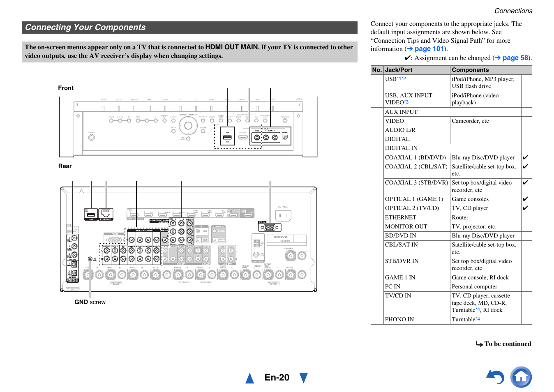554x392 pixels.
Task: Click the En-20 page number
Action: (277, 378)
